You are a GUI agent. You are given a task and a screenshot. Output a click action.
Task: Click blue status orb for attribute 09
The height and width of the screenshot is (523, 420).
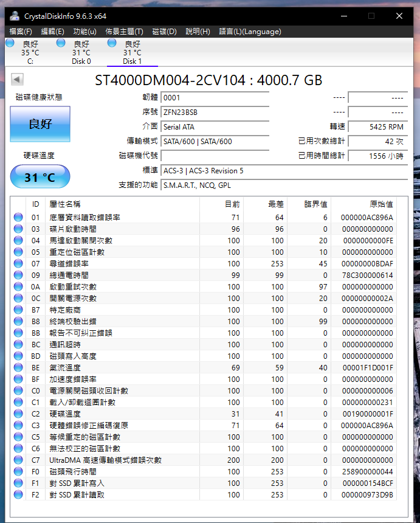coord(18,275)
